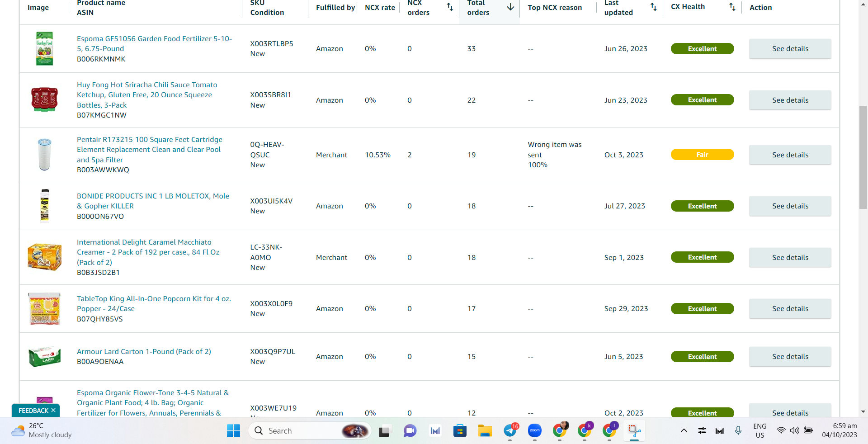868x444 pixels.
Task: Sort by NCX orders column arrows
Action: tap(450, 7)
